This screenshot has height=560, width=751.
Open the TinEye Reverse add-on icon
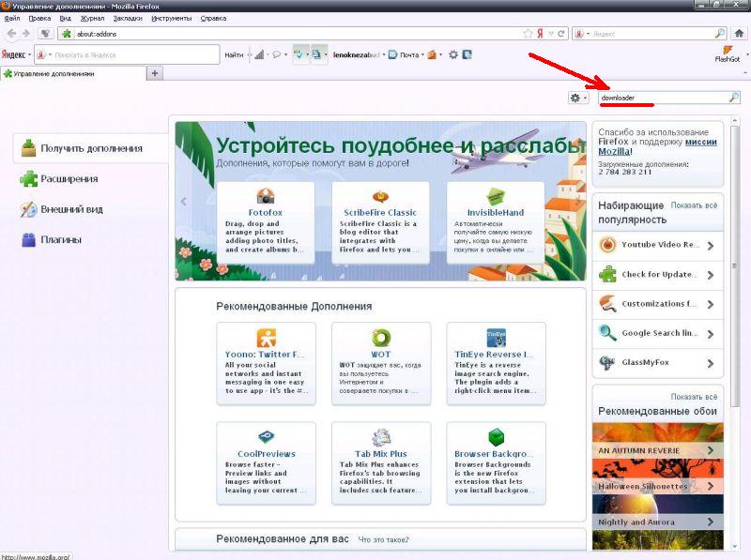coord(496,338)
